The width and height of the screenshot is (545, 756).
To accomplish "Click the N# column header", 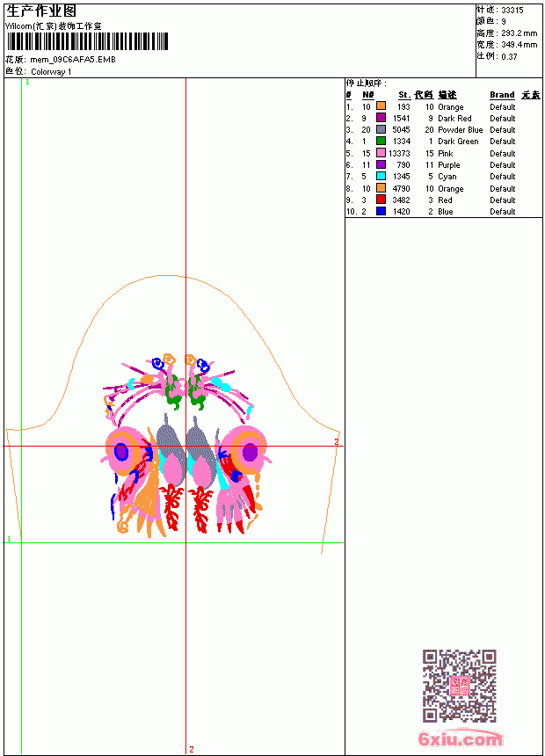I will (368, 95).
